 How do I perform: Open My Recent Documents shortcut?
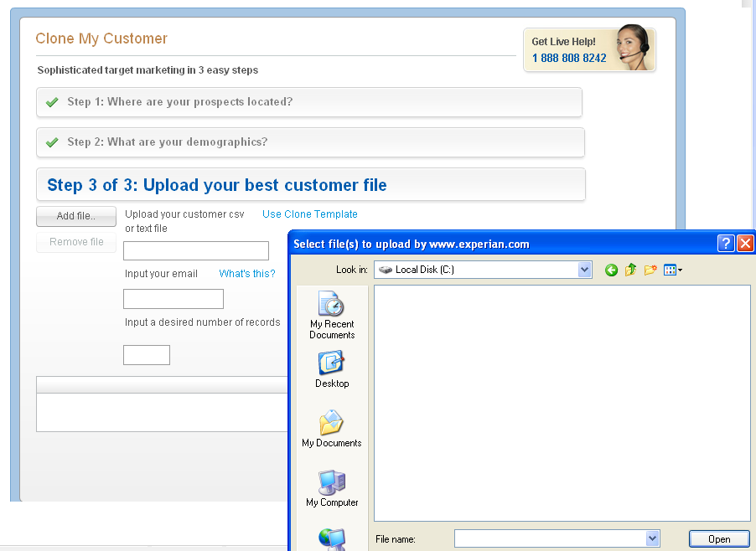pyautogui.click(x=331, y=316)
